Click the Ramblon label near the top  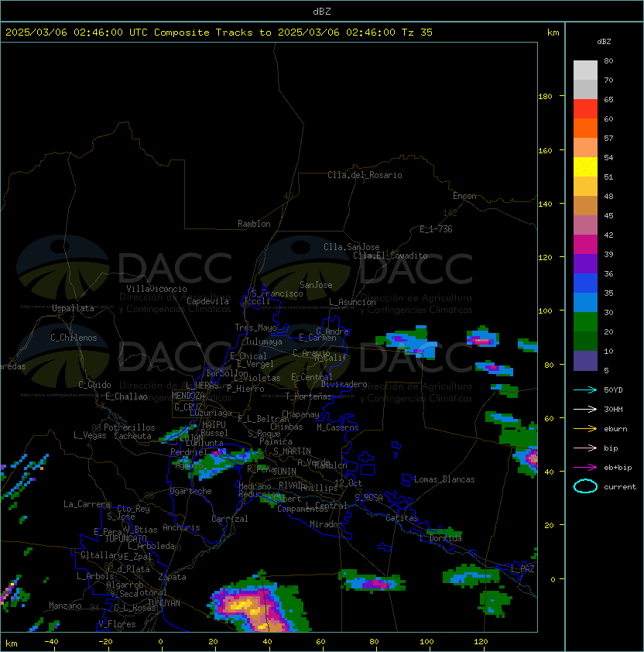[254, 224]
